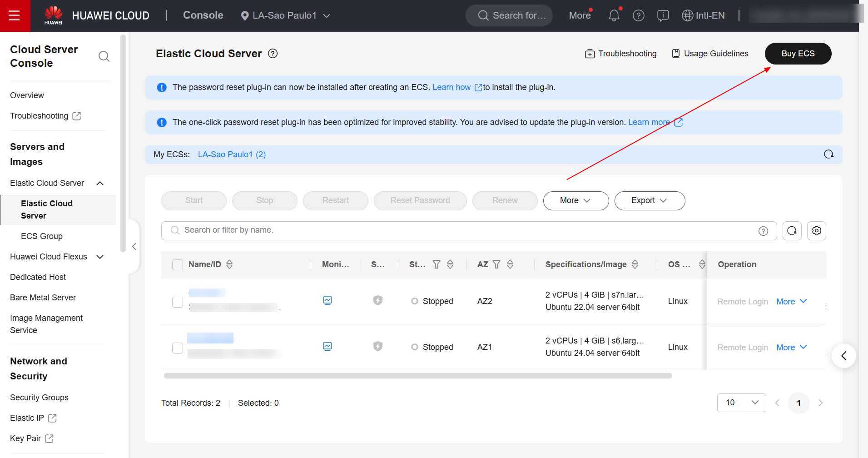The width and height of the screenshot is (868, 458).
Task: Go to Overview in the sidebar
Action: coord(27,95)
